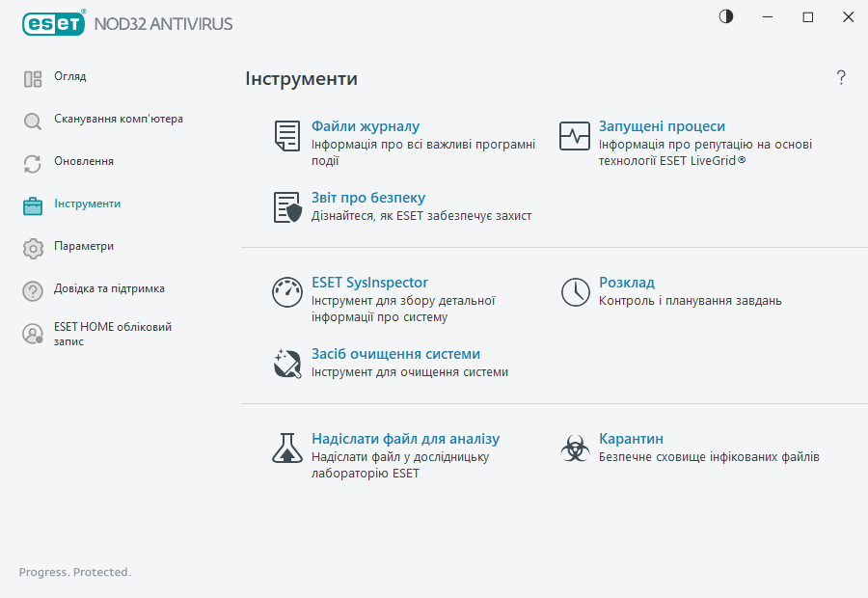The image size is (868, 598).
Task: Open Карантин using the biohazard icon
Action: pos(574,447)
